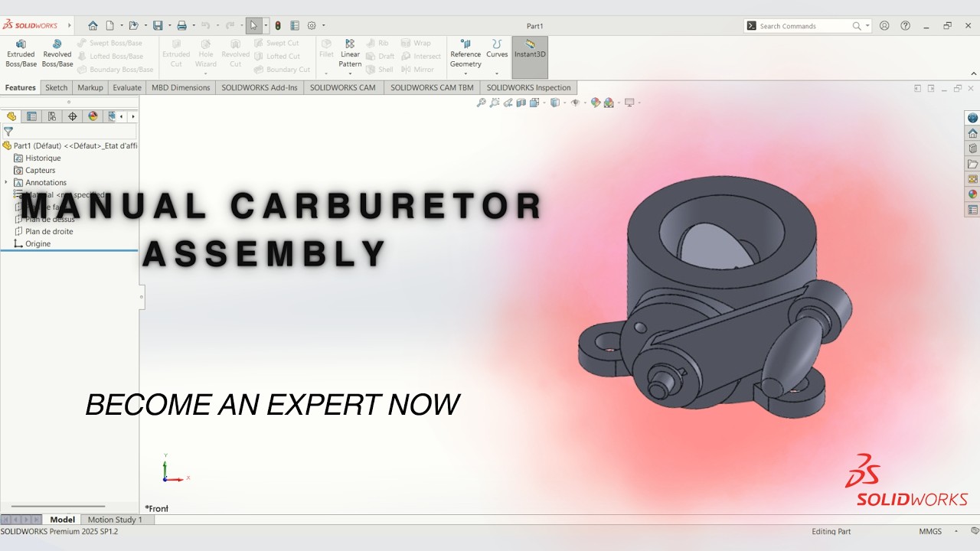
Task: Click the Open file icon
Action: pos(133,25)
